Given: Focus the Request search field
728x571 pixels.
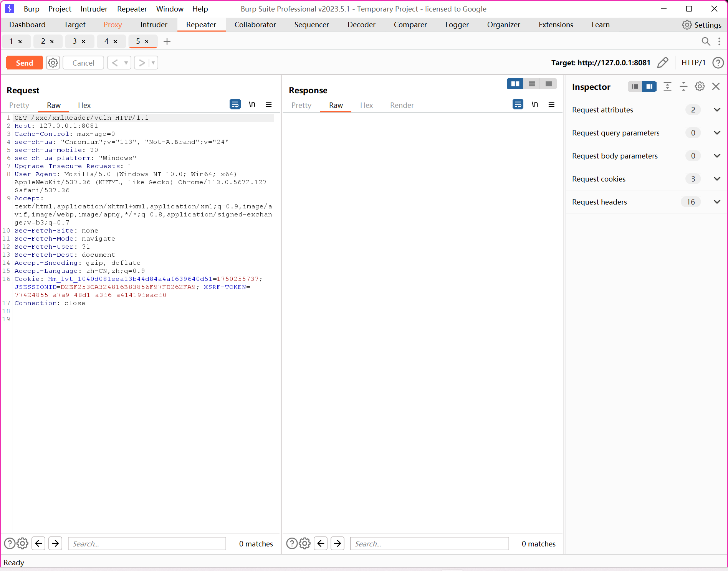Looking at the screenshot, I should [147, 543].
